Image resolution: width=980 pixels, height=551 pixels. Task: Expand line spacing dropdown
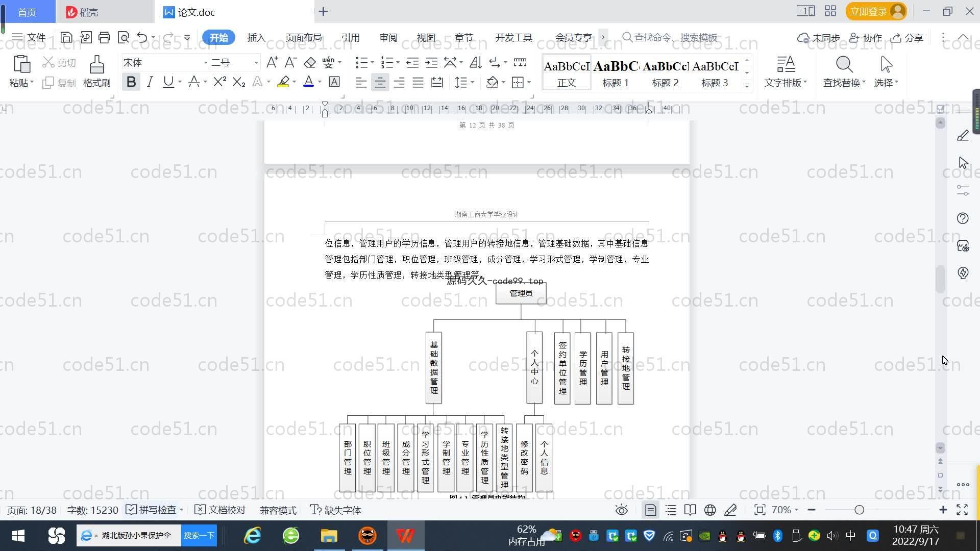click(x=473, y=82)
